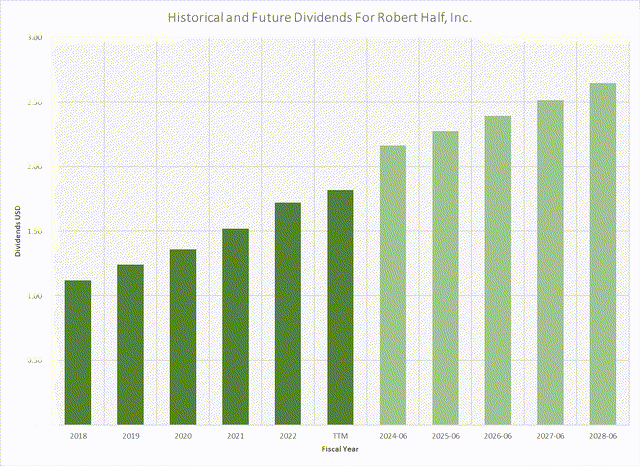This screenshot has width=640, height=466.
Task: Click the 2022 axis label
Action: [x=288, y=436]
